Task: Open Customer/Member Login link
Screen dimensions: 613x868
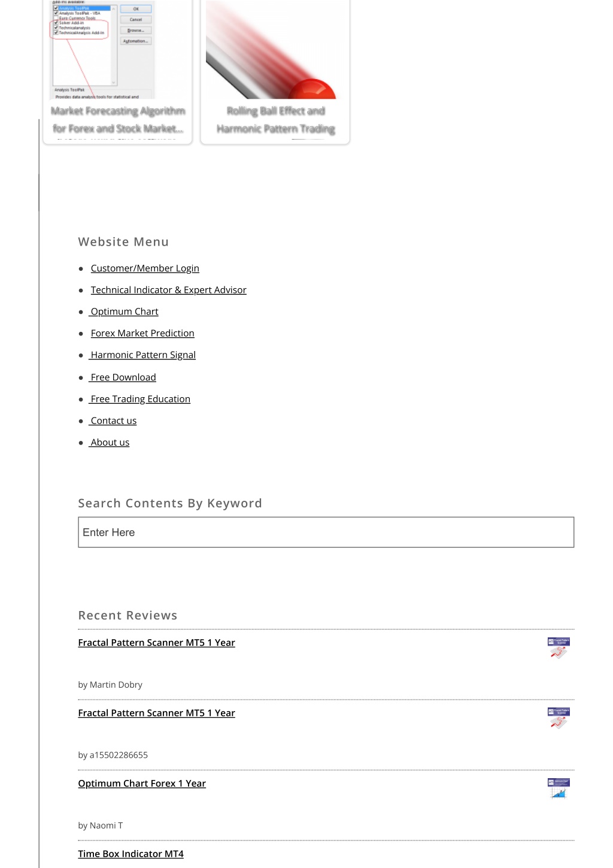Action: tap(145, 268)
